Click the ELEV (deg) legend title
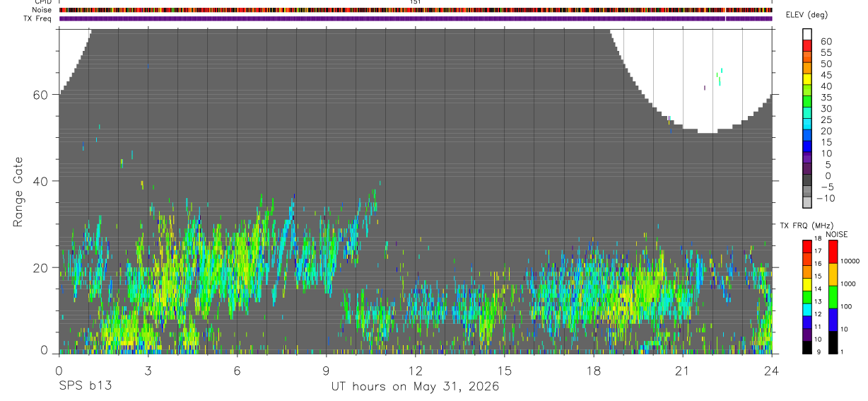Viewport: 868px width, 401px height. [807, 15]
